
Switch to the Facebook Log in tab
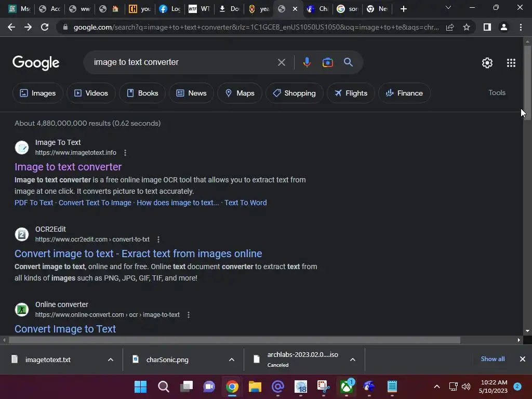point(170,9)
